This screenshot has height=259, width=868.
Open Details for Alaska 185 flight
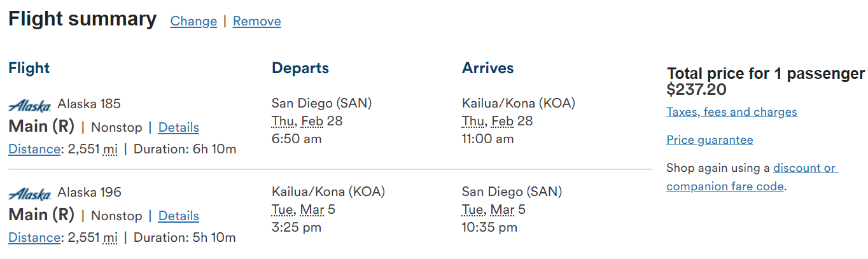pos(178,128)
